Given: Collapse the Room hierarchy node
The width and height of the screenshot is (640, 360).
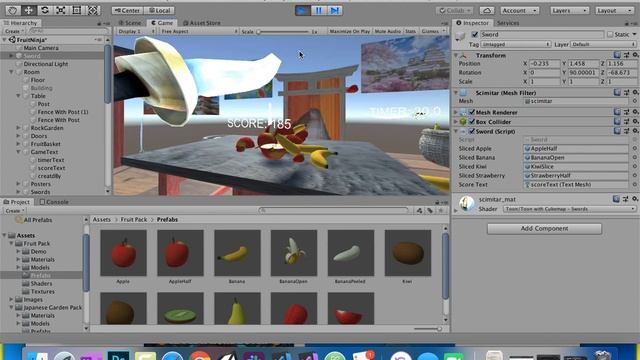Looking at the screenshot, I should point(11,72).
